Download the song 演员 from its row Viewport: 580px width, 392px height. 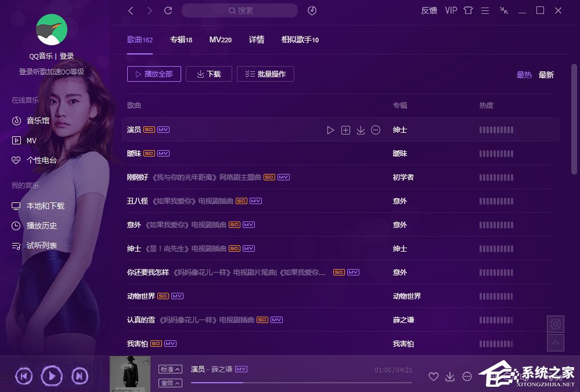click(361, 130)
